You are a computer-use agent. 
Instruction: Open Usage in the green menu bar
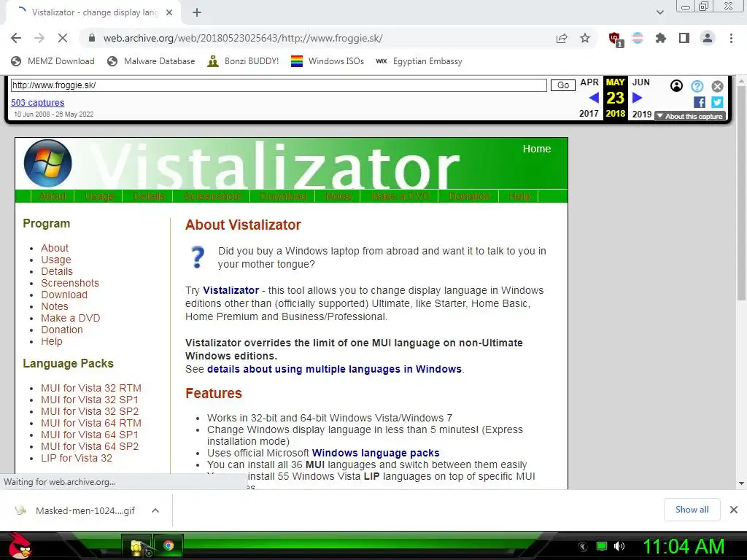[x=99, y=196]
